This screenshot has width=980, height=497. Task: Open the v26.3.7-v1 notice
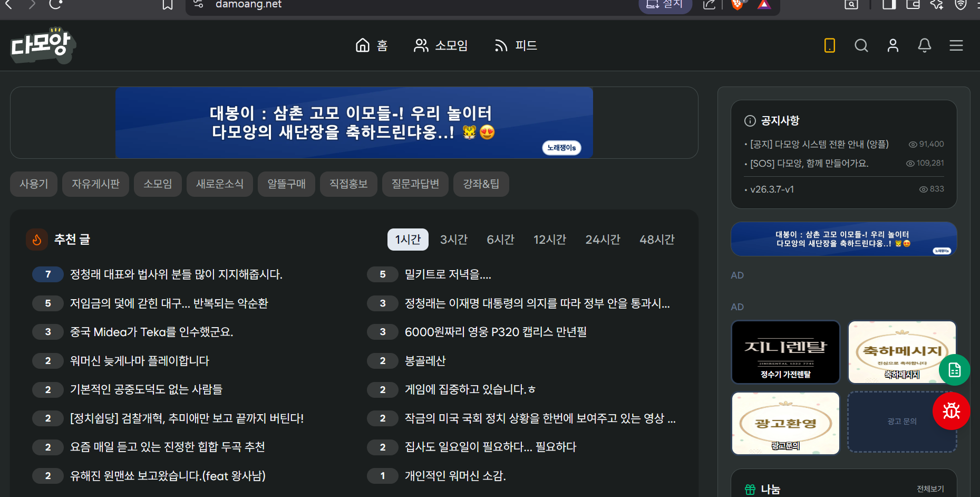point(772,189)
